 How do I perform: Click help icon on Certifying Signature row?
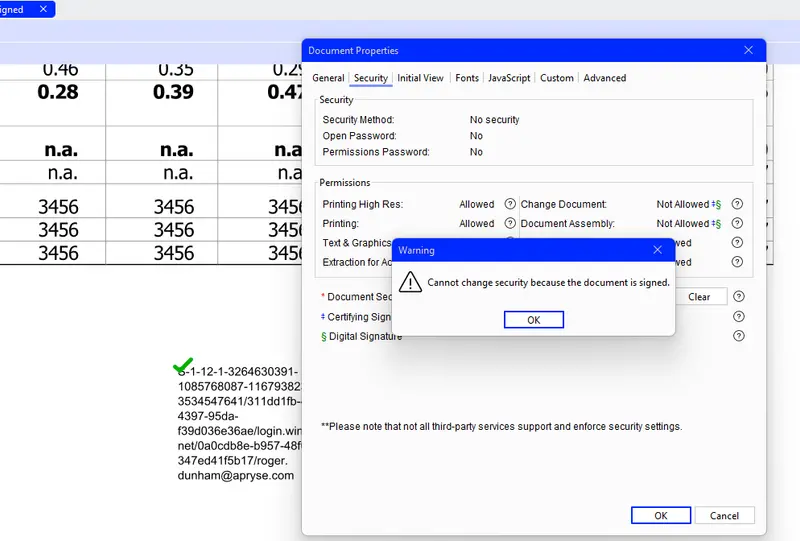[739, 316]
